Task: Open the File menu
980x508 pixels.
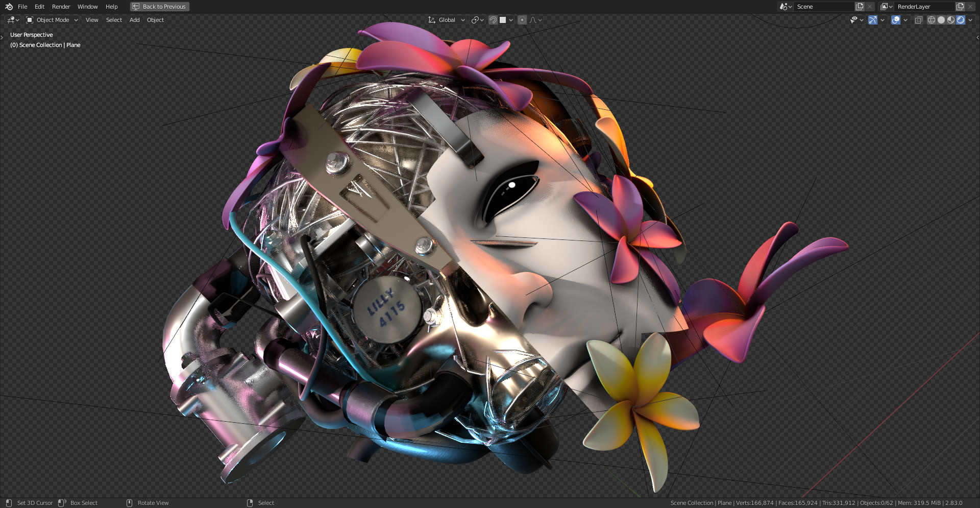Action: point(22,7)
